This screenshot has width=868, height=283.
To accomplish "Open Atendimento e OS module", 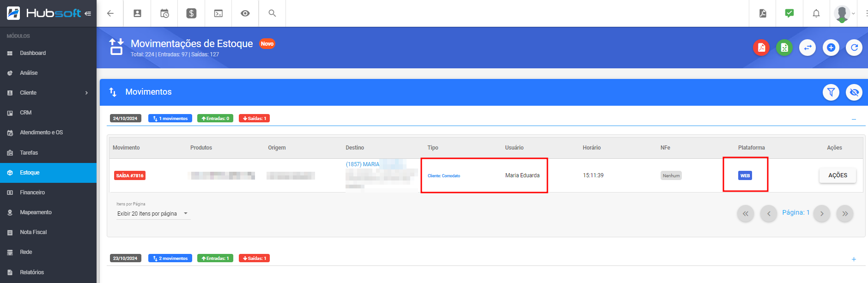I will click(x=48, y=132).
